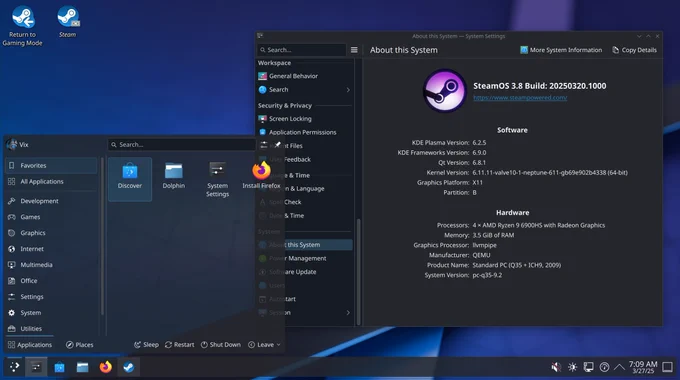The image size is (680, 380).
Task: Open Return to Gaming Mode desktop shortcut
Action: 23,26
